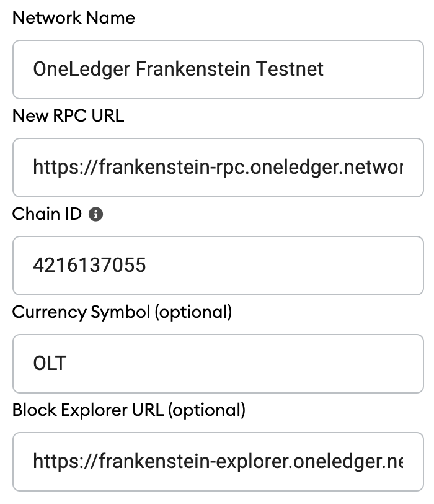Click "(optional)" beside Currency Symbol
The image size is (434, 504).
pos(193,312)
